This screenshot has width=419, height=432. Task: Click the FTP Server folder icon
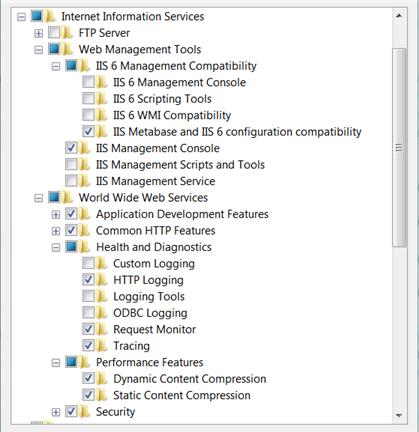click(67, 33)
